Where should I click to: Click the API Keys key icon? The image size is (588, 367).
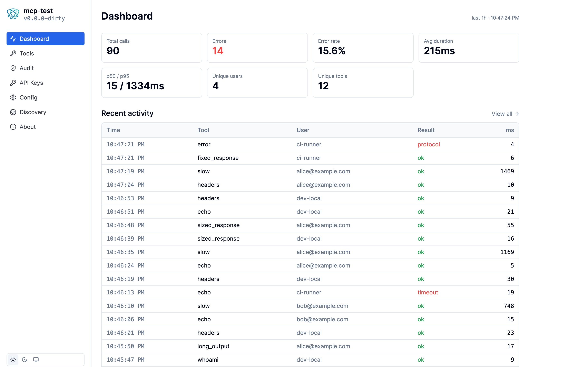(13, 83)
